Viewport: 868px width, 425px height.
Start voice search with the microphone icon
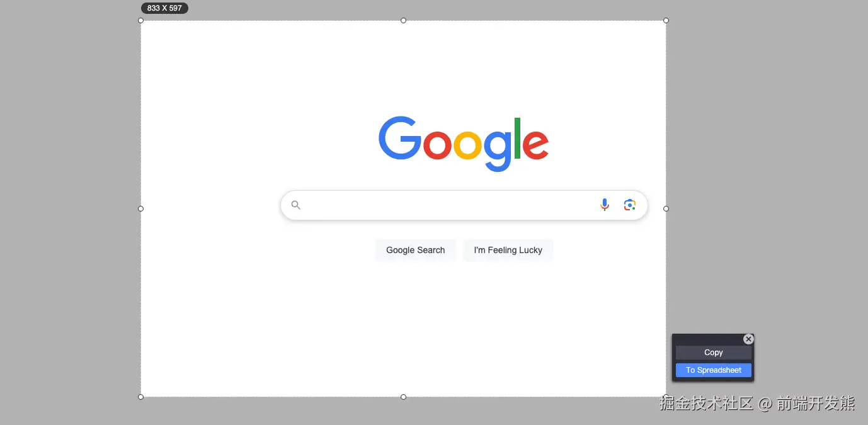pos(605,205)
